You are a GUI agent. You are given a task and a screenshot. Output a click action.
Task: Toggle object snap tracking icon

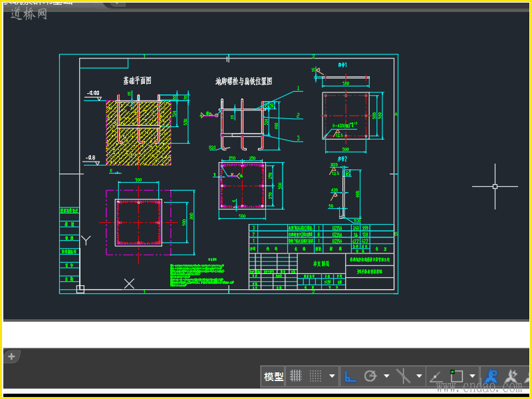point(436,376)
